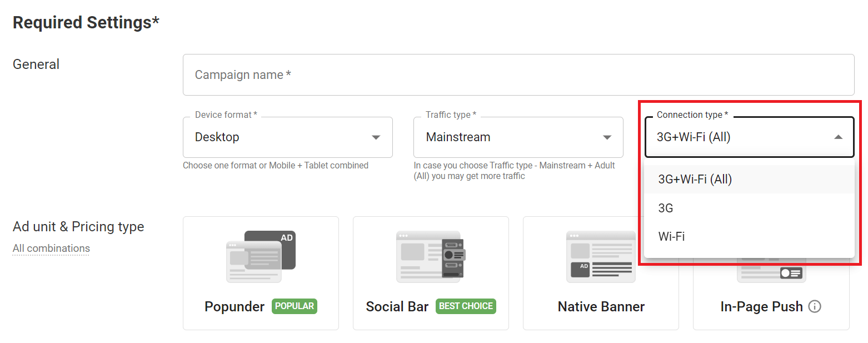Click the Popunder ad unit illustration

[x=261, y=256]
